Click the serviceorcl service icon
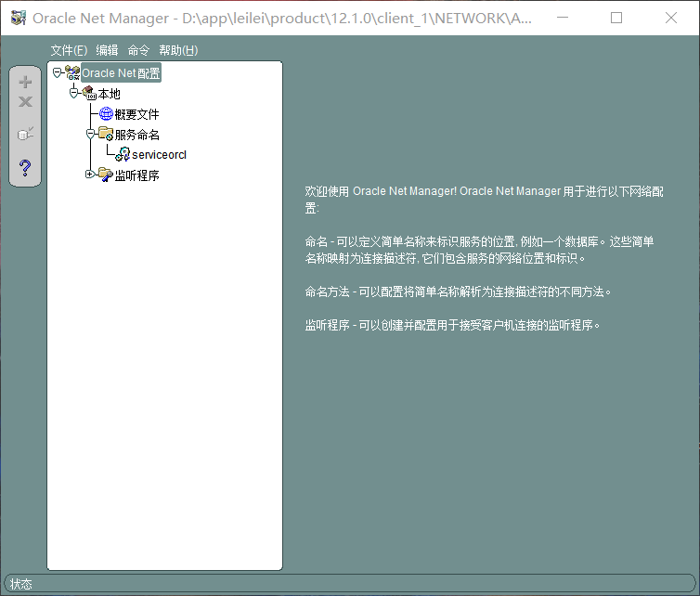 123,154
